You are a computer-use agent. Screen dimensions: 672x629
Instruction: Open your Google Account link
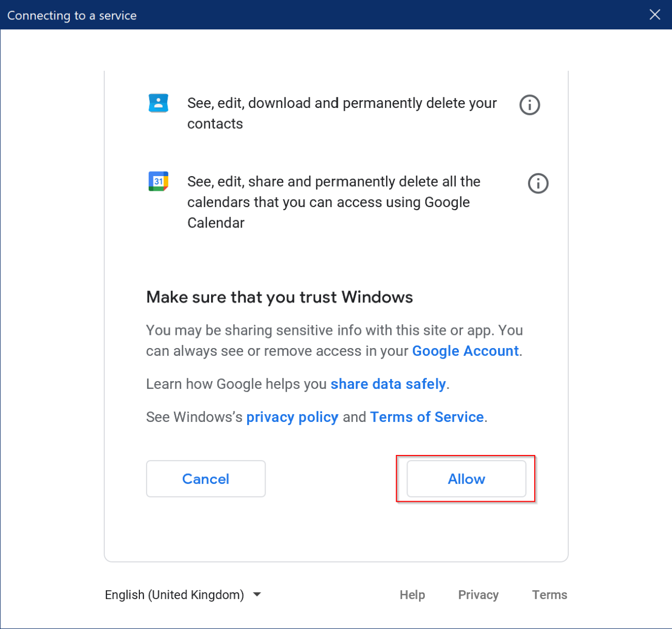pos(465,351)
